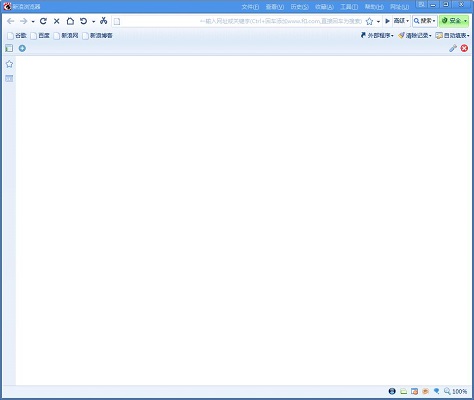Screen dimensions: 474x400
Task: Click the pencil edit icon
Action: [x=452, y=48]
